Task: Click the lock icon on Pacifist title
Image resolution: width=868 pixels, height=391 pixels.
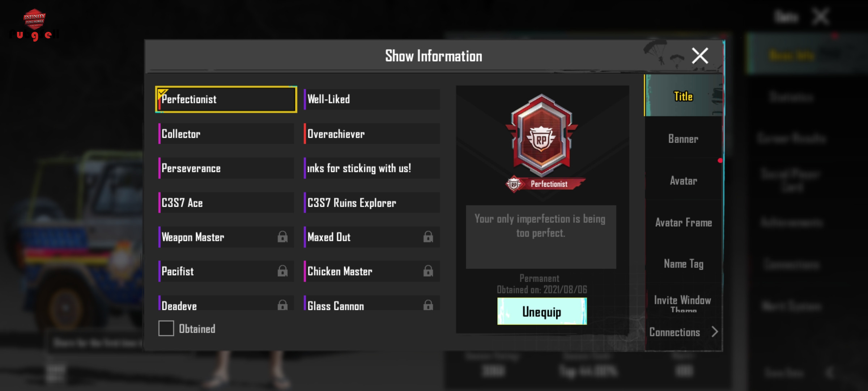Action: [x=282, y=271]
